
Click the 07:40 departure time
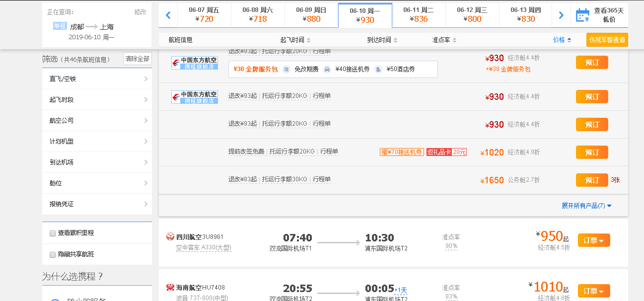point(297,238)
